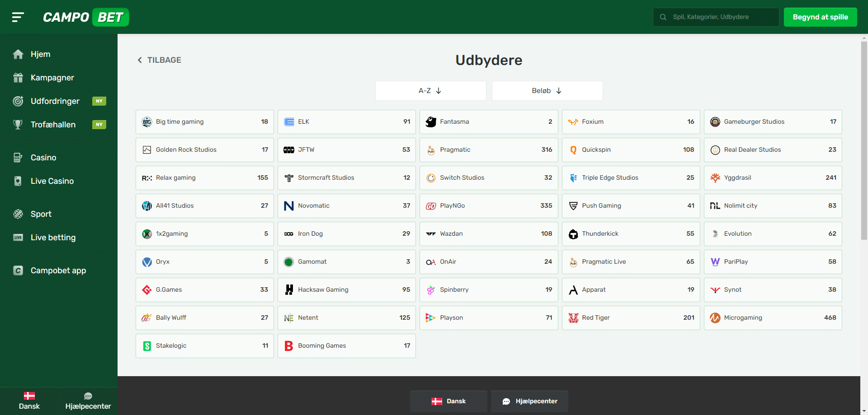Open the Trofæhallen menu item
The height and width of the screenshot is (415, 868).
click(59, 125)
